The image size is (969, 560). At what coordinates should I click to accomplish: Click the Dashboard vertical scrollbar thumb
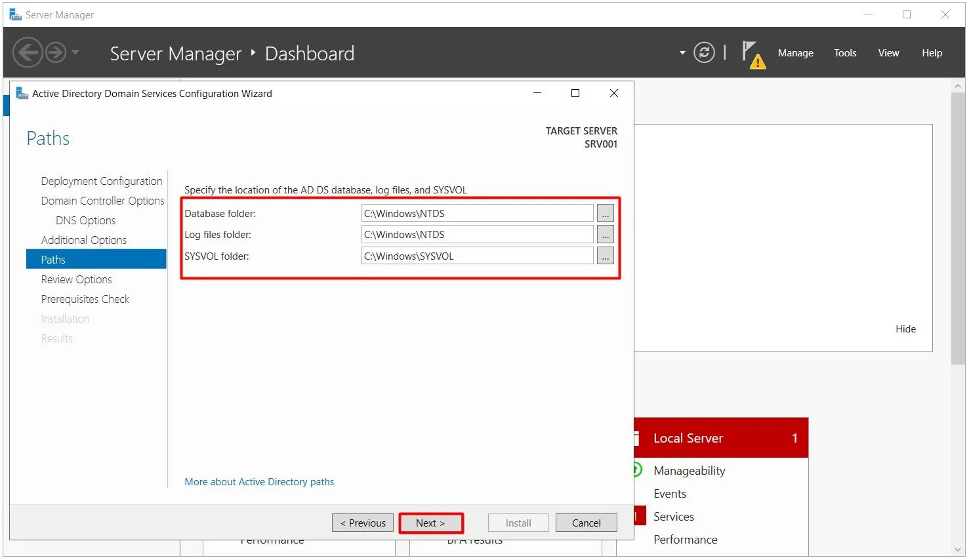tap(958, 228)
